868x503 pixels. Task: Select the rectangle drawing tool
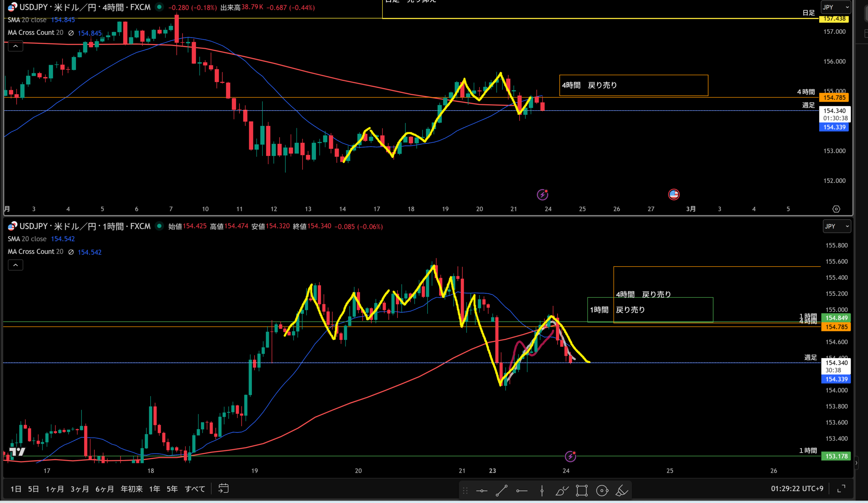(582, 490)
